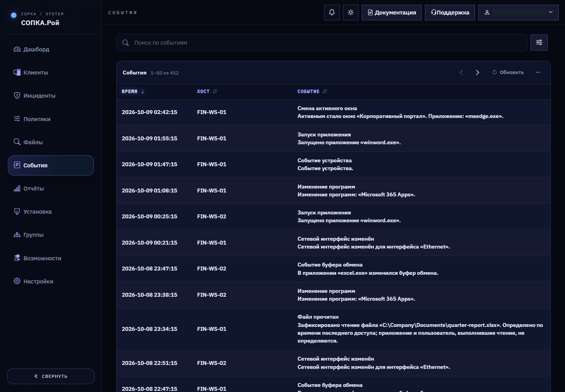This screenshot has width=565, height=392.
Task: Select the 00:21:15 Сетевой интерфейс изменён event
Action: pos(334,243)
